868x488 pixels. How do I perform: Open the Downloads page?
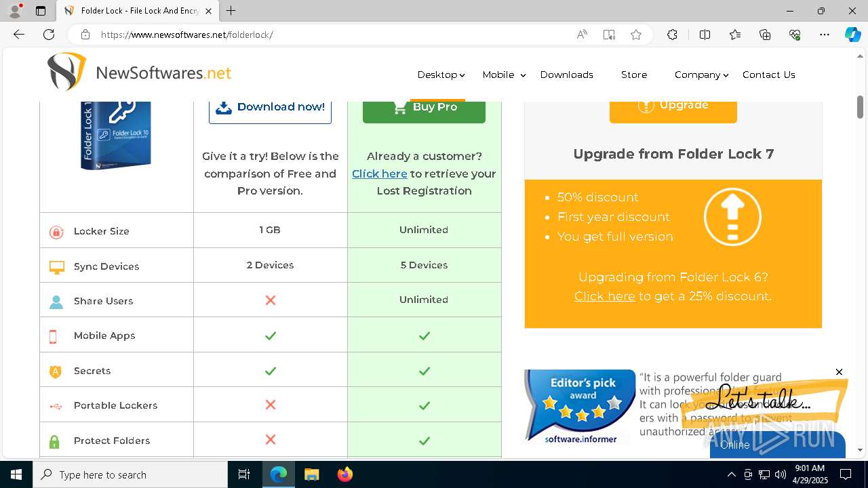click(567, 75)
